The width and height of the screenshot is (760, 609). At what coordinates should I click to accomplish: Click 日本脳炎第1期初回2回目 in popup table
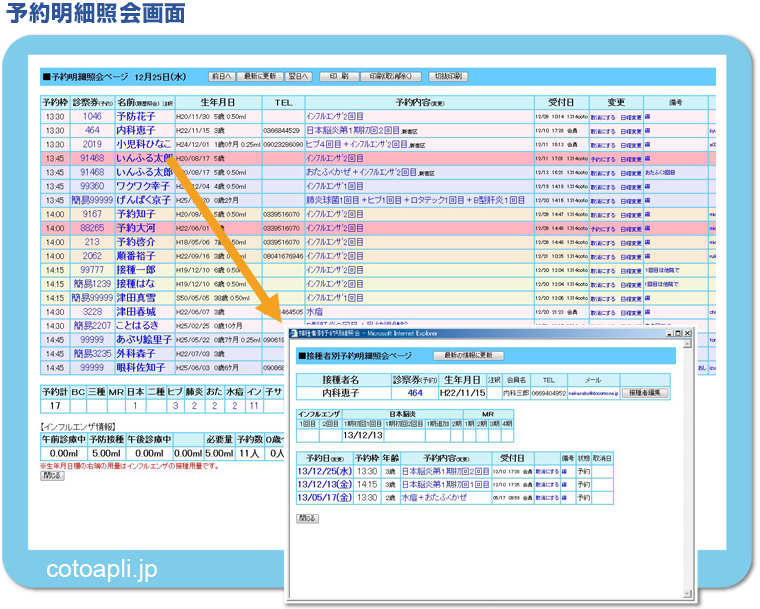pos(445,471)
